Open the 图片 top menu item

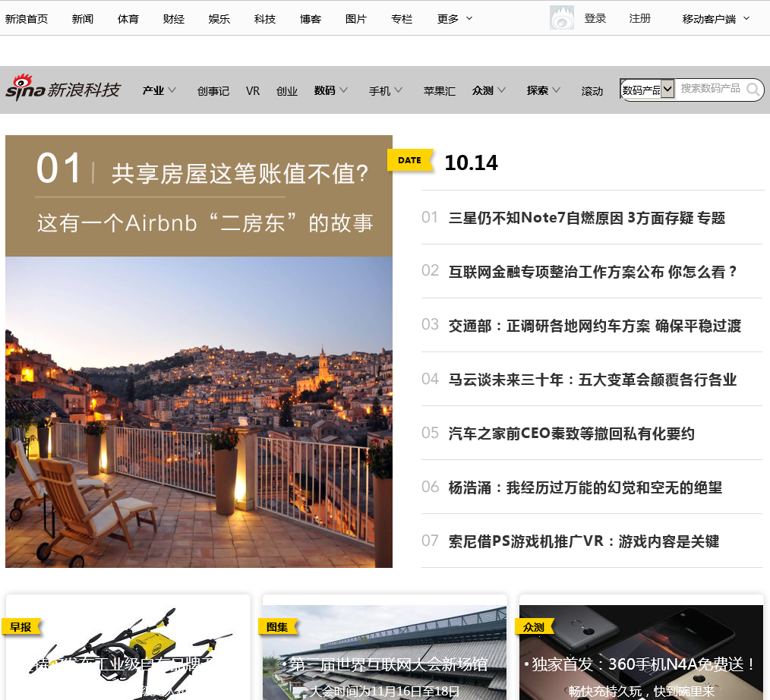click(356, 19)
